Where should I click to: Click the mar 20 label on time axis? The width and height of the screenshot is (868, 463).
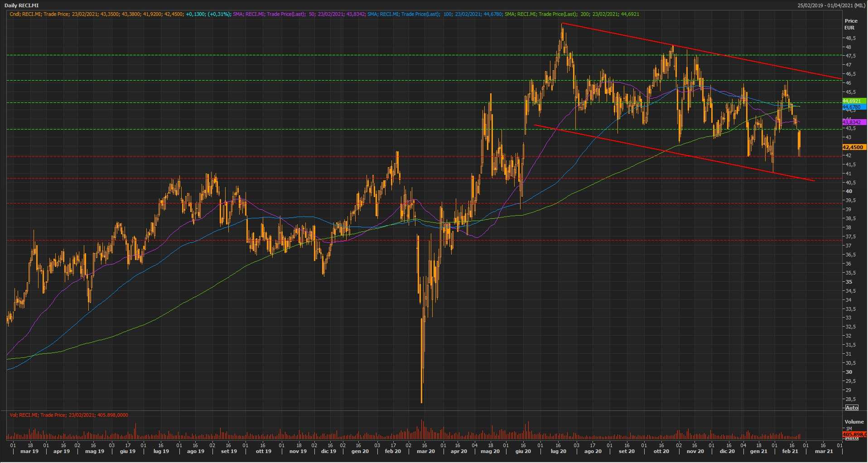pos(425,451)
